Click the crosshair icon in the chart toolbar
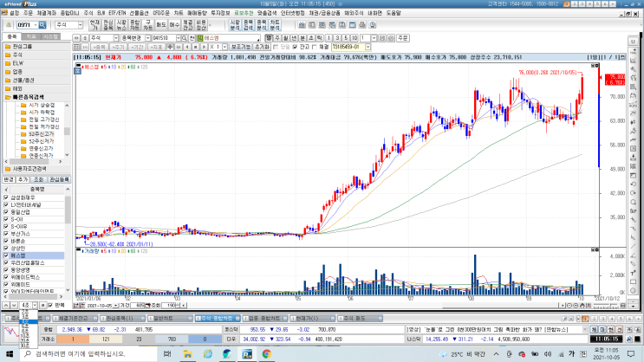This screenshot has width=644, height=362. pos(170,48)
